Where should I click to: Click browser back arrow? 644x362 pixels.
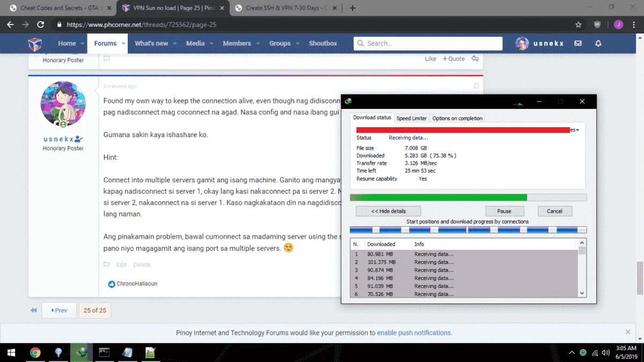coord(10,25)
